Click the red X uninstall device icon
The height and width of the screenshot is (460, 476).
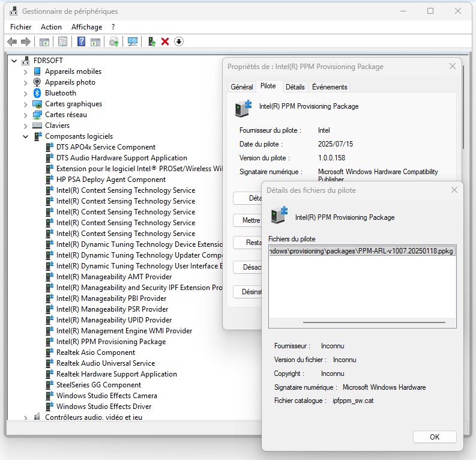165,41
